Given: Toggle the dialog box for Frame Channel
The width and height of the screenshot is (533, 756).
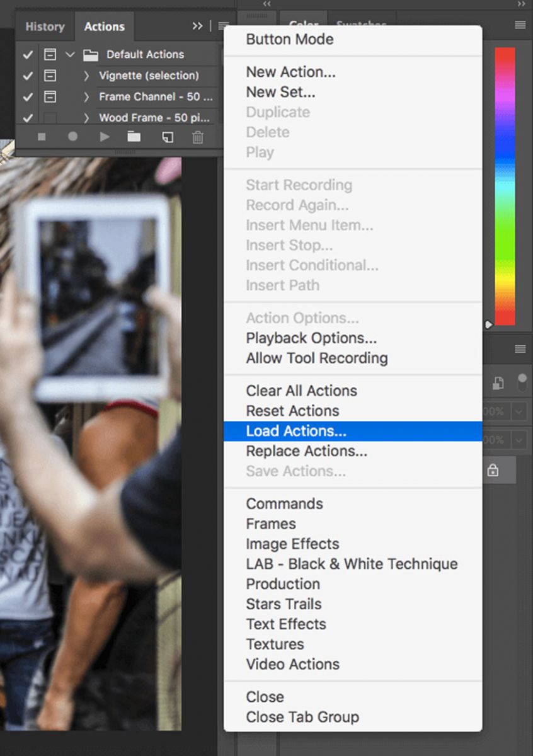Looking at the screenshot, I should coord(50,97).
